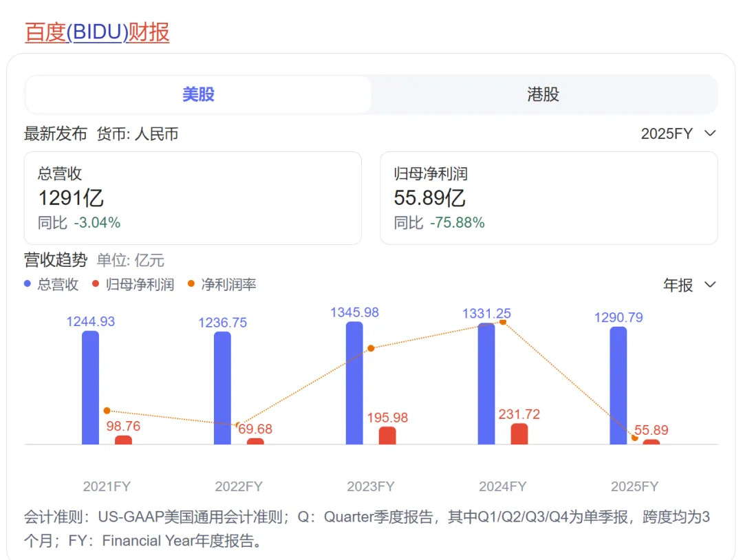Click the 2021FY orange margin point
The image size is (743, 560).
pos(107,411)
